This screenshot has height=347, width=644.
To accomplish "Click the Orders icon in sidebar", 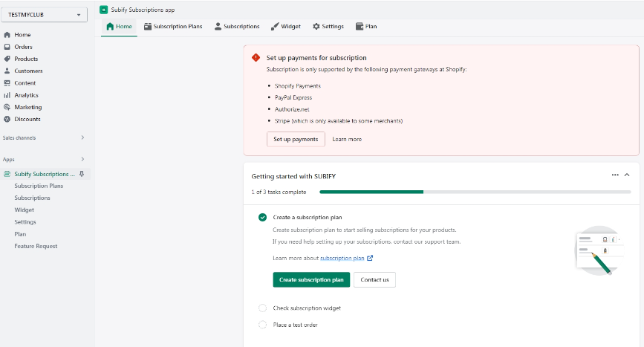I will coord(7,47).
